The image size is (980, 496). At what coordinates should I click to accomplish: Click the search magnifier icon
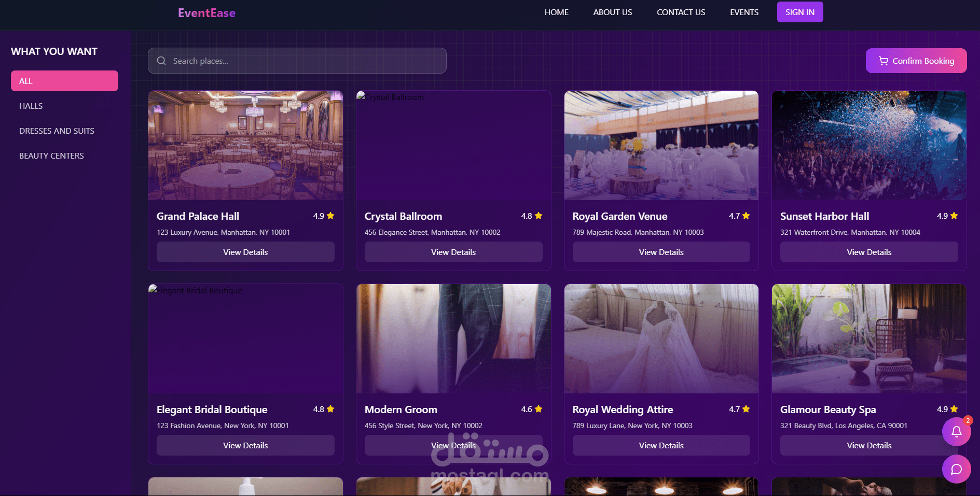[161, 61]
